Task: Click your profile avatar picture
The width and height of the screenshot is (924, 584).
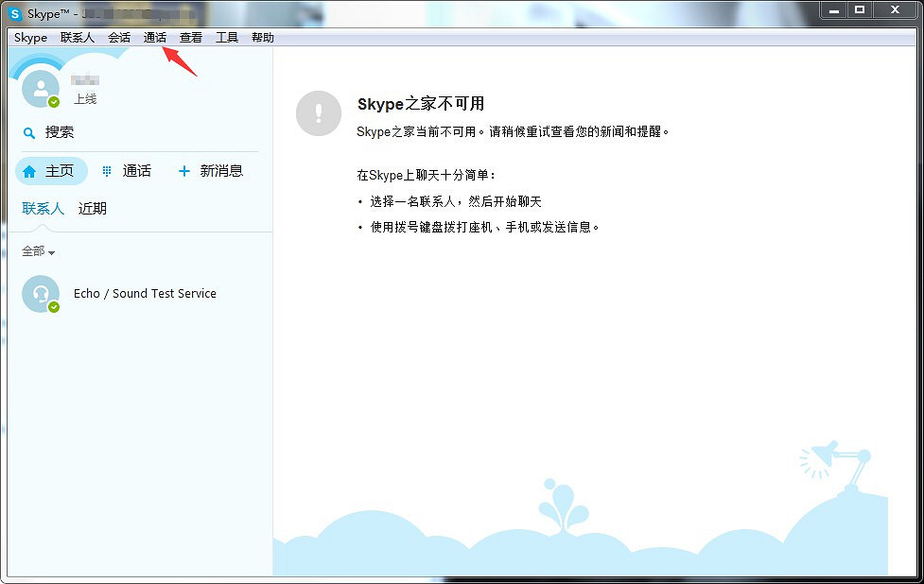Action: coord(39,88)
